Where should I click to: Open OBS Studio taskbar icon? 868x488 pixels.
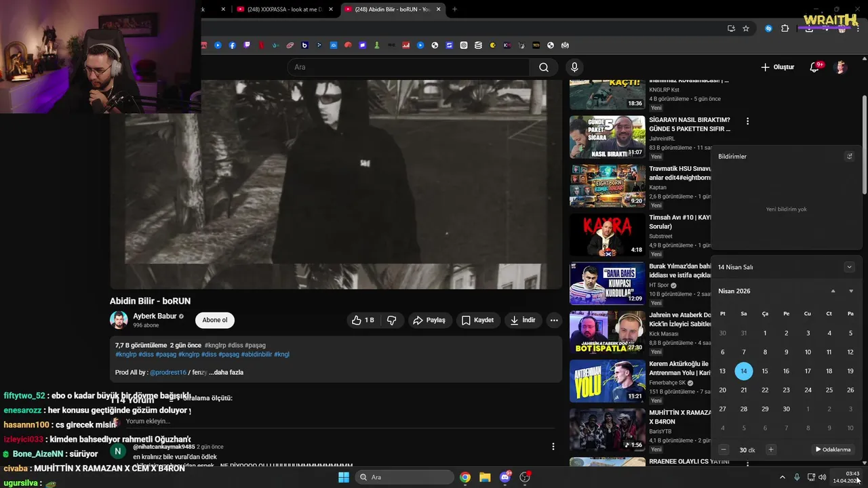click(525, 477)
